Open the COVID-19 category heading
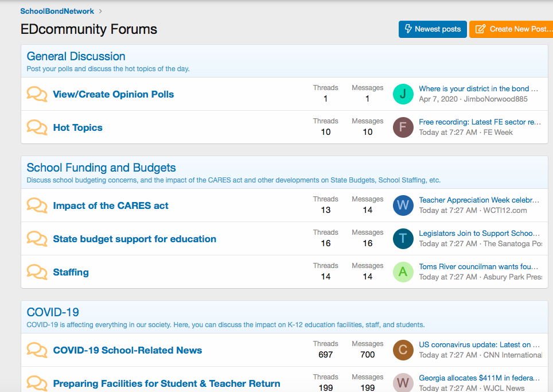The image size is (553, 392). tap(53, 312)
